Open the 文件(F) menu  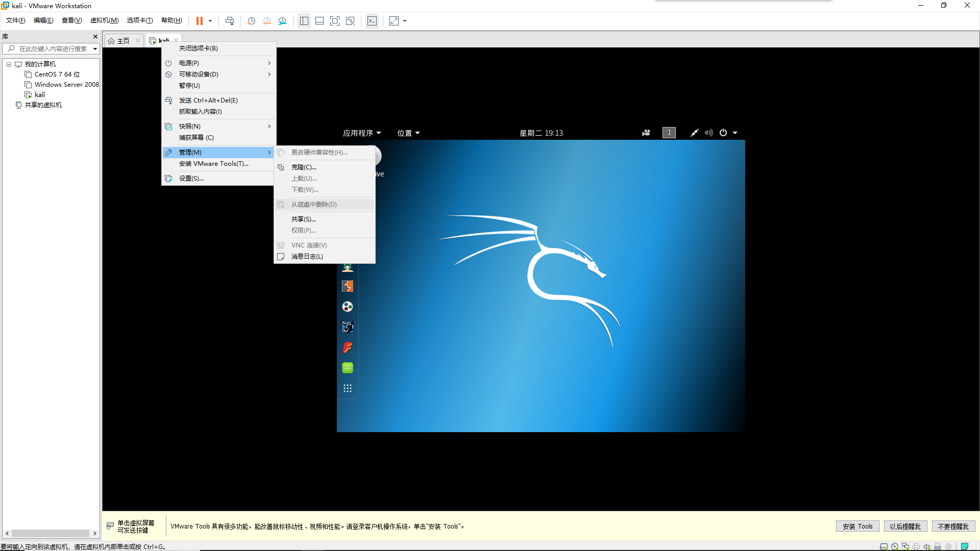click(x=16, y=20)
